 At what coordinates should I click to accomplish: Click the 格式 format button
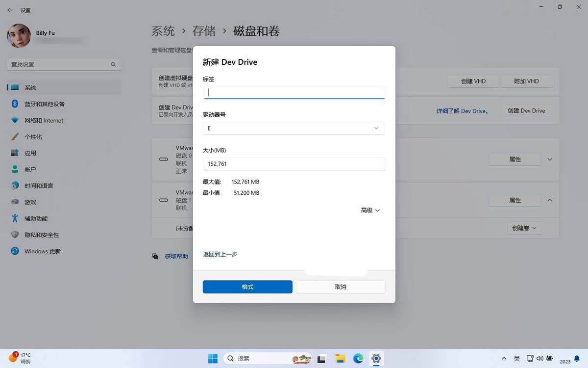click(x=247, y=286)
